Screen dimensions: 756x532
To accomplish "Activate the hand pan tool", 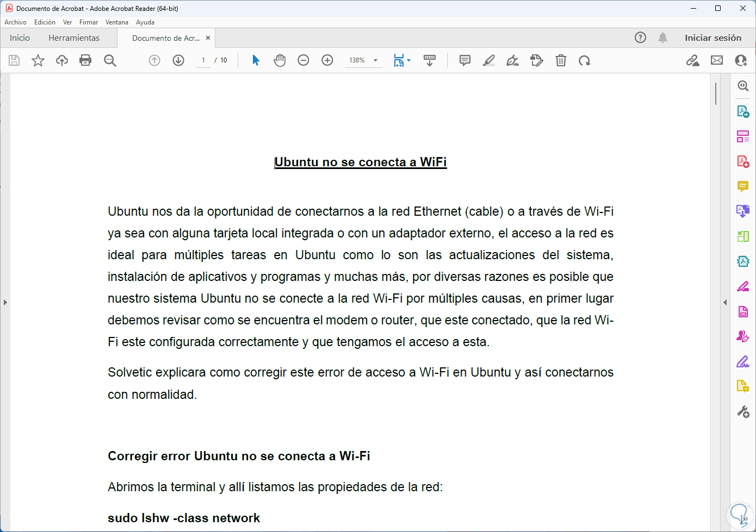I will pos(280,60).
